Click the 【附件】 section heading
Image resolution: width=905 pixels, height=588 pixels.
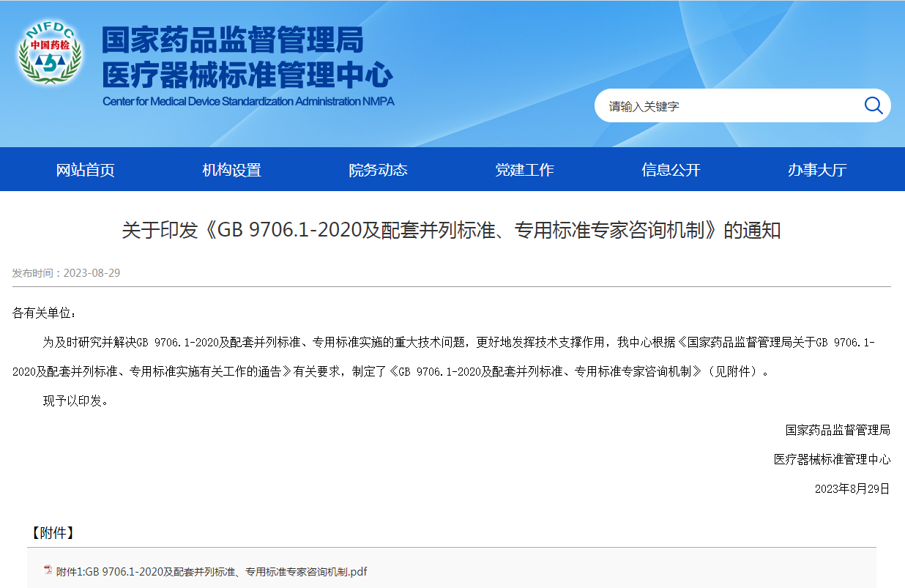coord(52,532)
